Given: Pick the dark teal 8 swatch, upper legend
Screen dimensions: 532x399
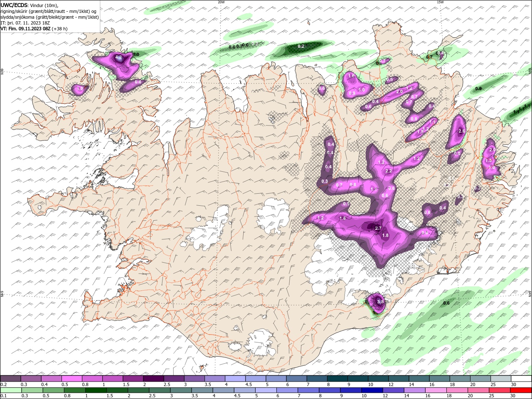Looking at the screenshot, I should (337, 379).
